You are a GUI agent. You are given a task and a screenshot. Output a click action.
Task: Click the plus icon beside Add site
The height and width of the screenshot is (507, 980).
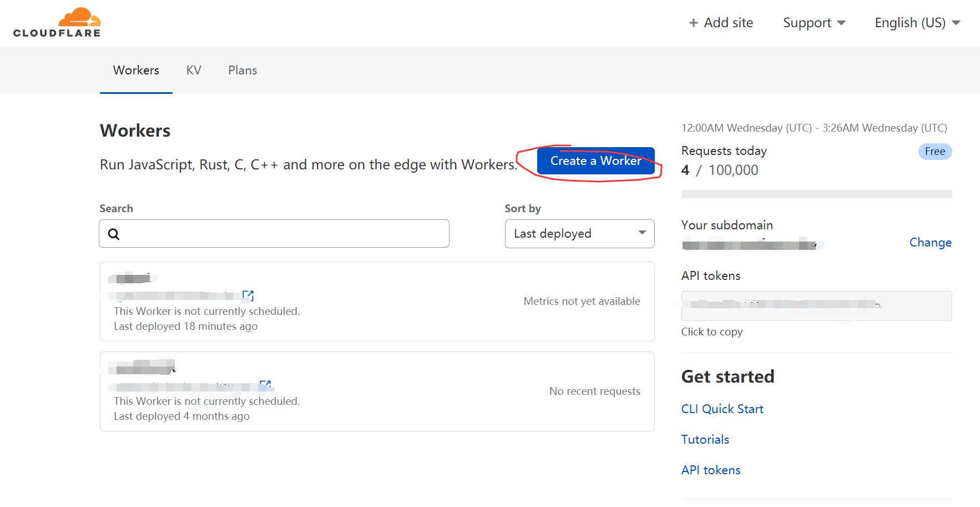point(693,23)
